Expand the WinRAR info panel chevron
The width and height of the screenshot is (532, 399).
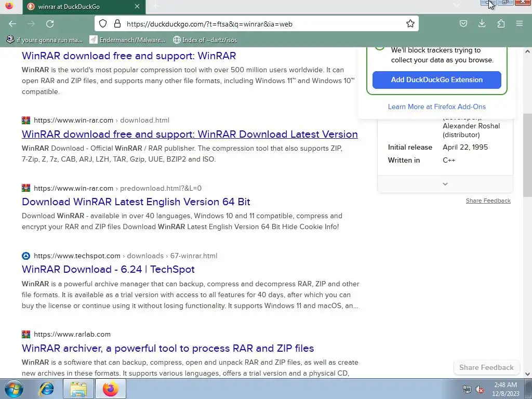click(445, 184)
